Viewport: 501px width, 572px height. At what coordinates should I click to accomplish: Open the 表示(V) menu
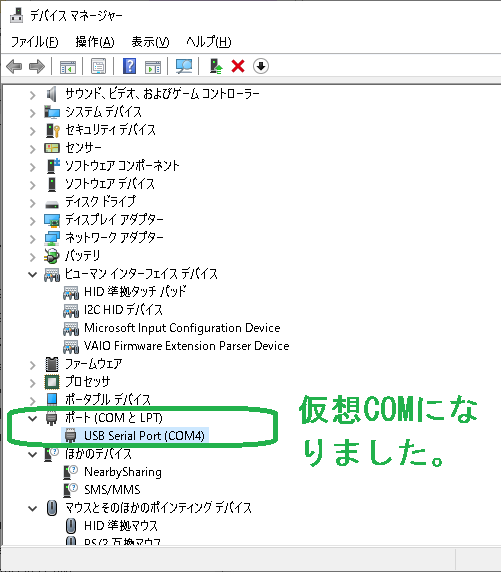point(150,42)
